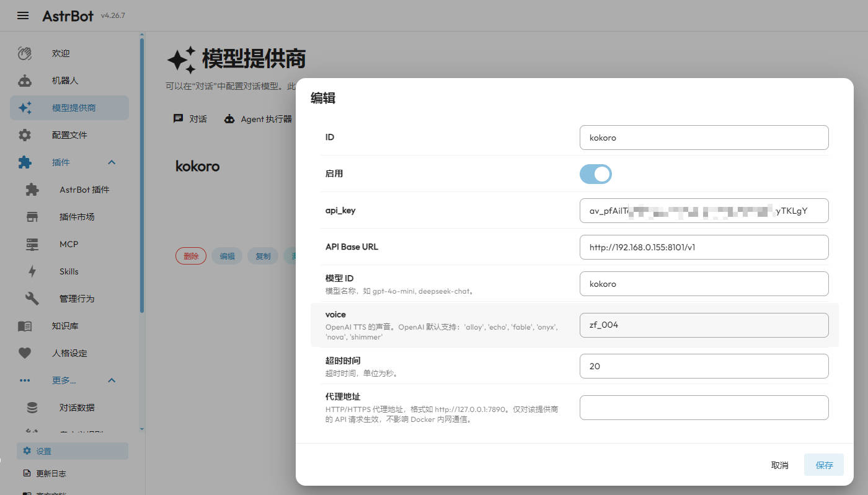Open 知识库 in the sidebar
Viewport: 868px width, 495px height.
pos(69,326)
